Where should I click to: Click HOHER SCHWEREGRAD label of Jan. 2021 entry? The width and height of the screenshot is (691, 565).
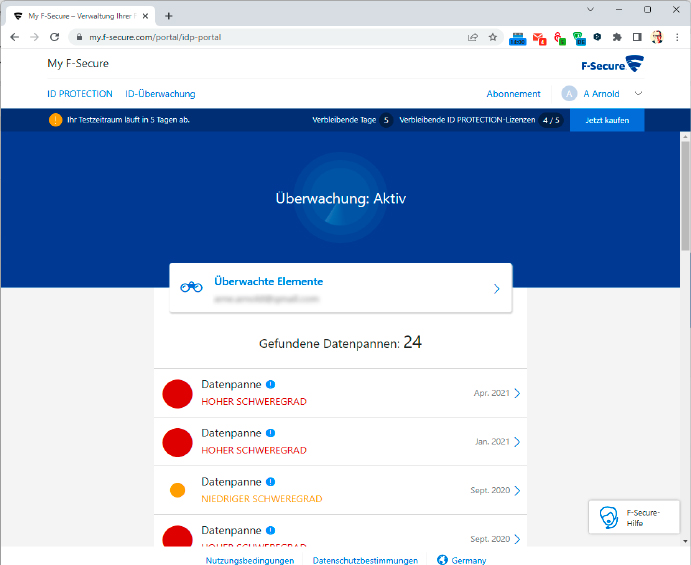(254, 450)
